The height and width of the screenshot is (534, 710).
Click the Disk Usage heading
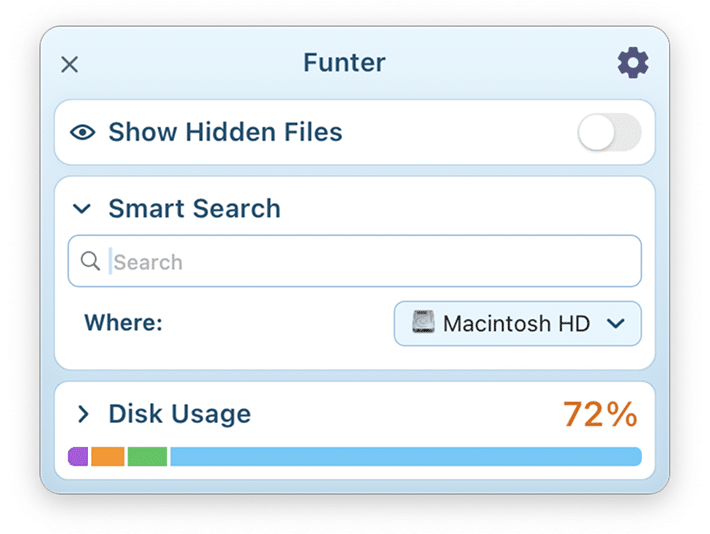(x=180, y=414)
